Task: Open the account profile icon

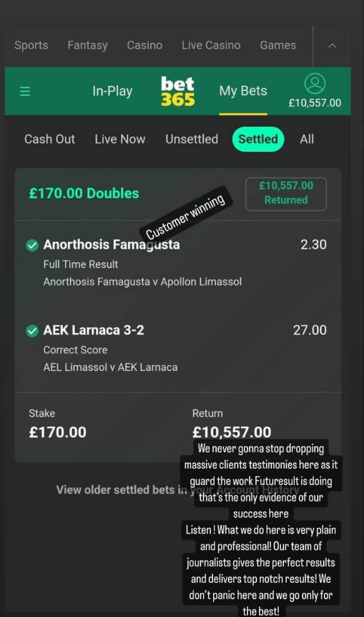Action: click(x=315, y=83)
